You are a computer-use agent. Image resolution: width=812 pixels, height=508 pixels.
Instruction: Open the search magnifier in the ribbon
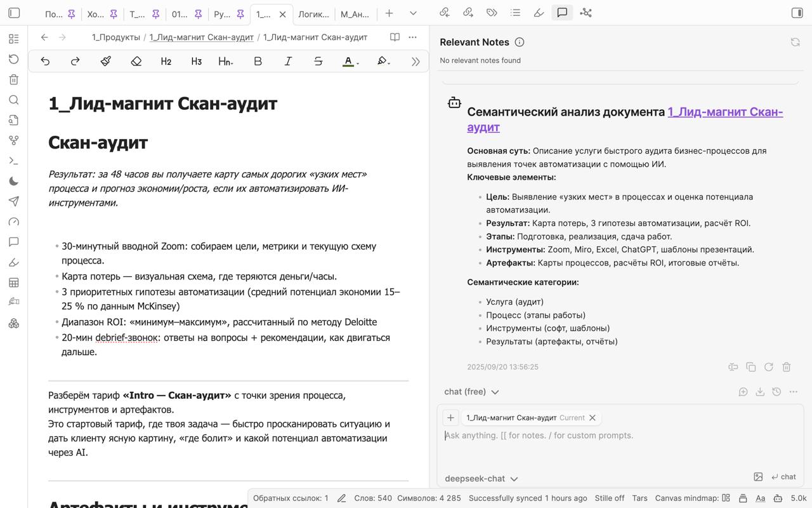[14, 100]
